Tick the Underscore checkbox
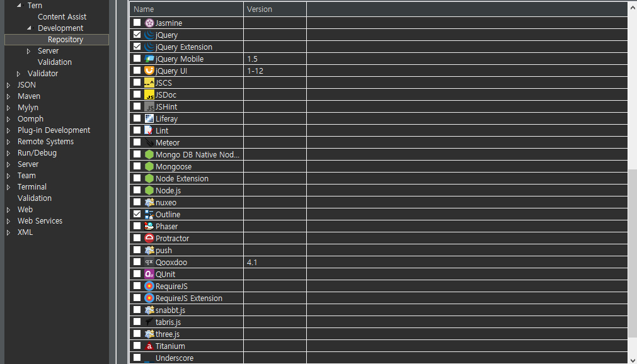This screenshot has height=364, width=637. 137,358
